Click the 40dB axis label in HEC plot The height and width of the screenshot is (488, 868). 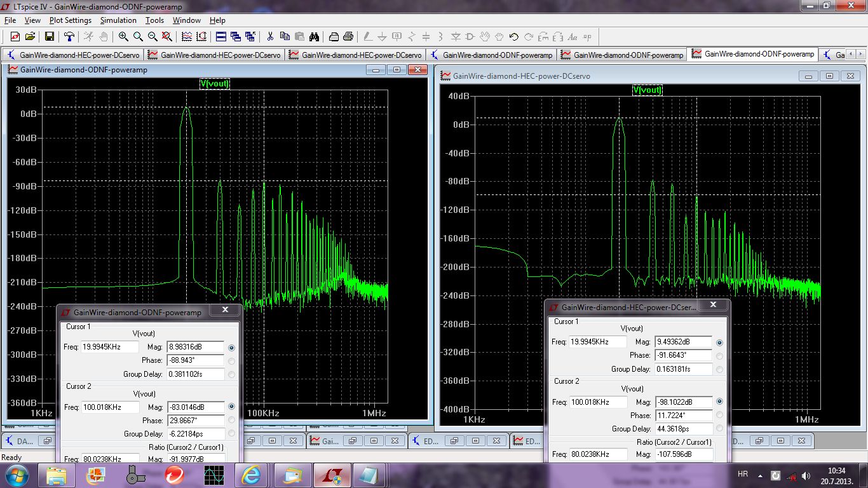click(458, 96)
